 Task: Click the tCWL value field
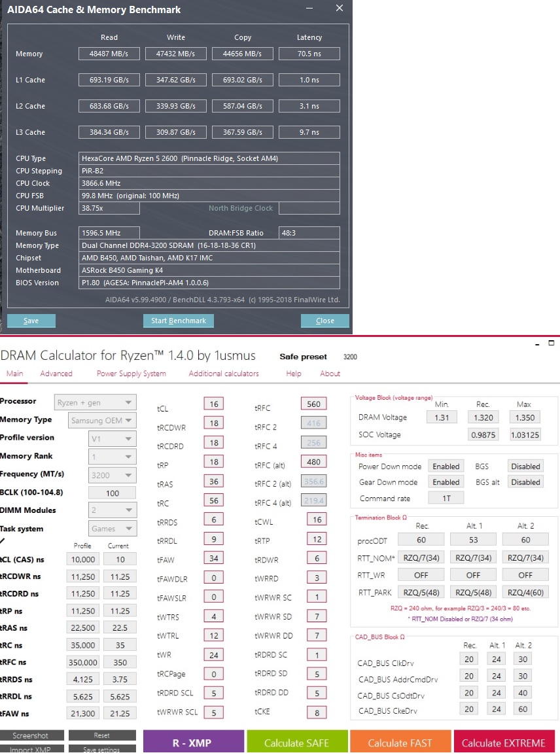pos(317,519)
